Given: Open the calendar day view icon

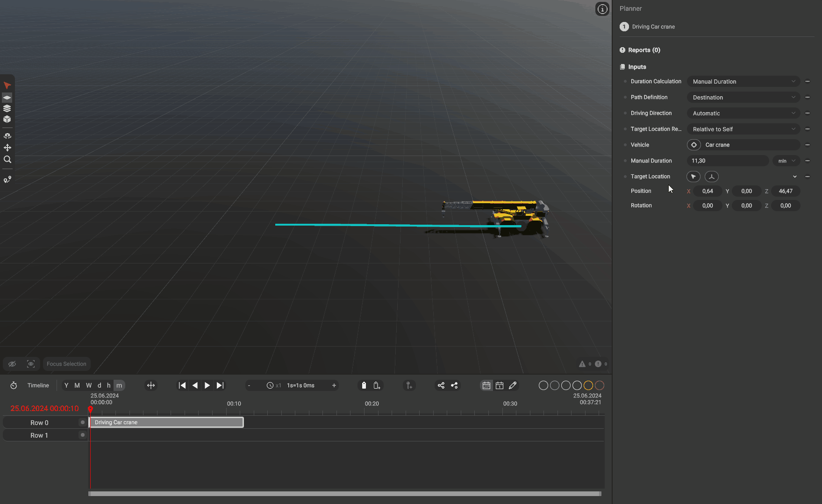Looking at the screenshot, I should (x=500, y=385).
